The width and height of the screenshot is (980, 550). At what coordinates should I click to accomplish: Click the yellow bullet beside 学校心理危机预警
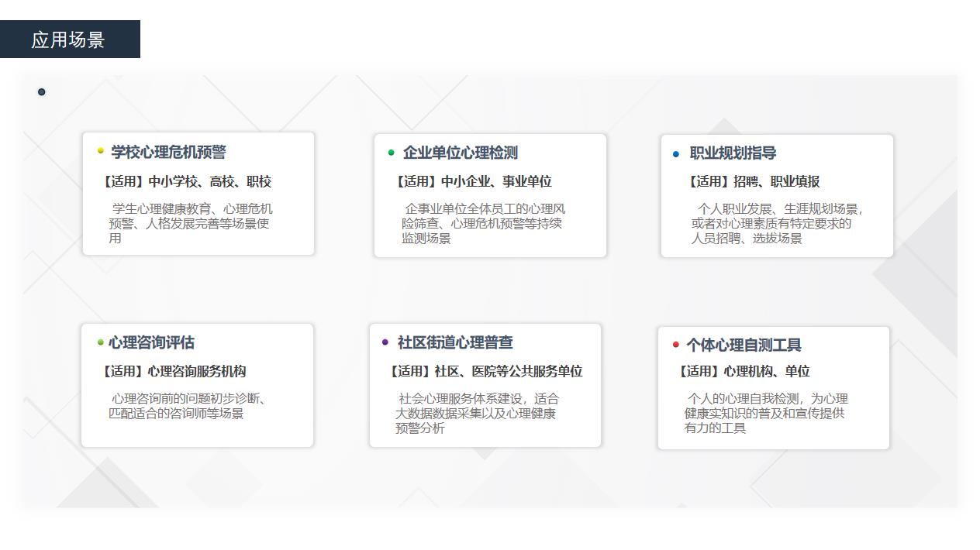(x=101, y=151)
